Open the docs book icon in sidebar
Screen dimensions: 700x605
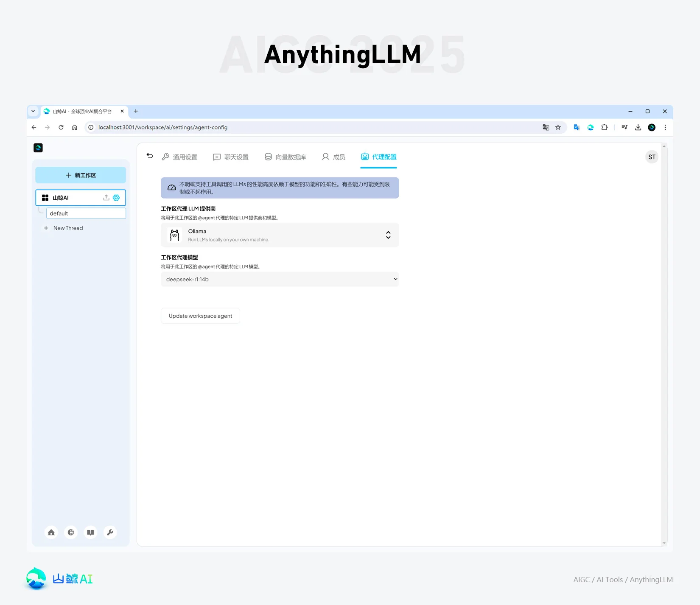pyautogui.click(x=90, y=532)
